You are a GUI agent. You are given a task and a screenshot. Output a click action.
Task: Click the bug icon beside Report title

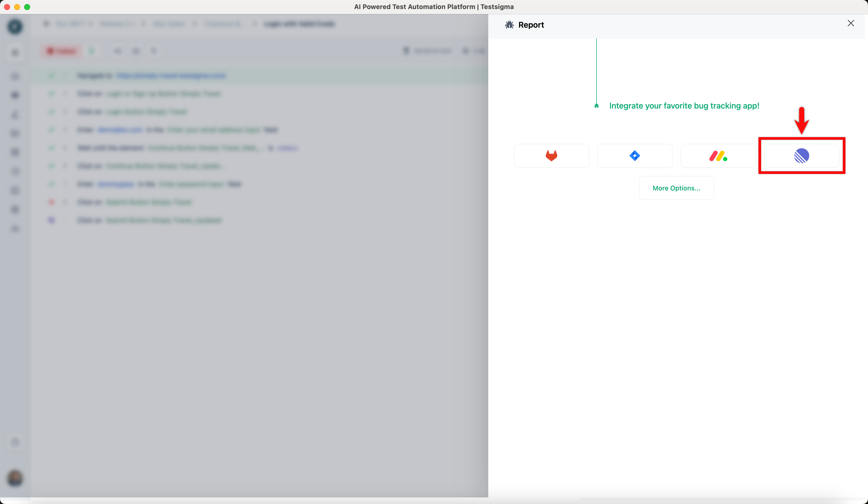pos(509,25)
